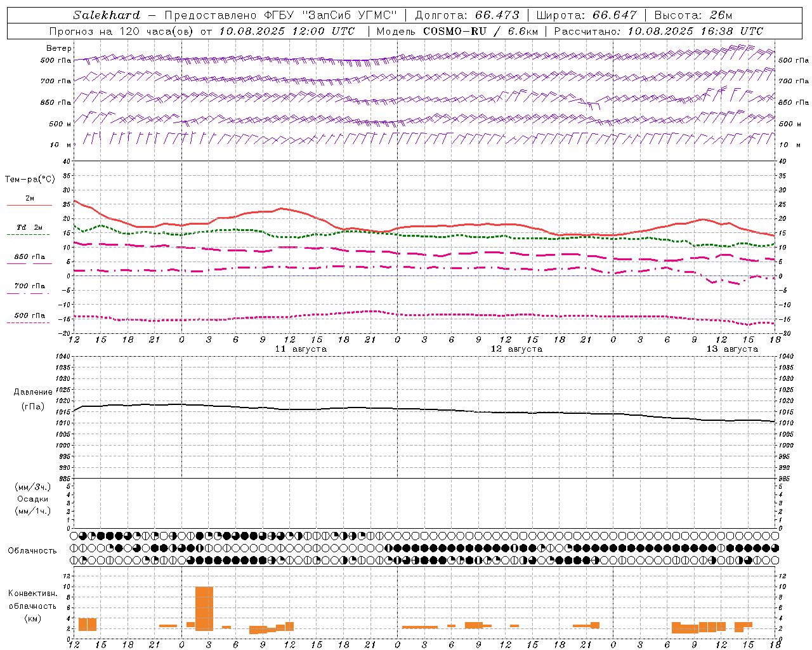Click the Давление pressure chart label
Image resolution: width=812 pixels, height=650 pixels.
point(33,392)
